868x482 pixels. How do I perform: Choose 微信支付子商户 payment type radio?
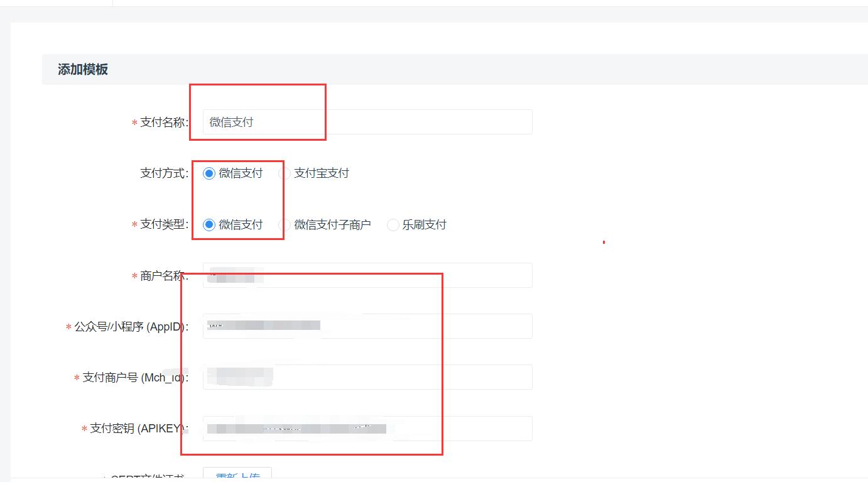click(x=285, y=225)
